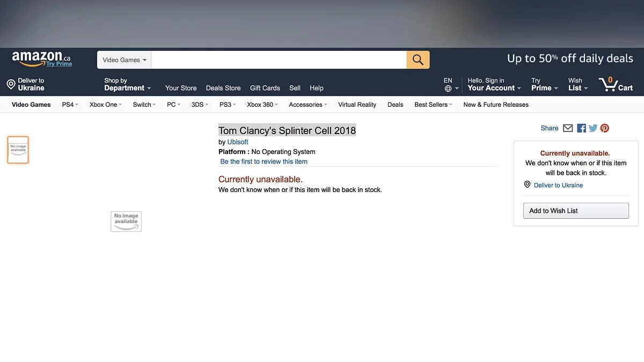
Task: Click the globe language icon
Action: pyautogui.click(x=448, y=88)
